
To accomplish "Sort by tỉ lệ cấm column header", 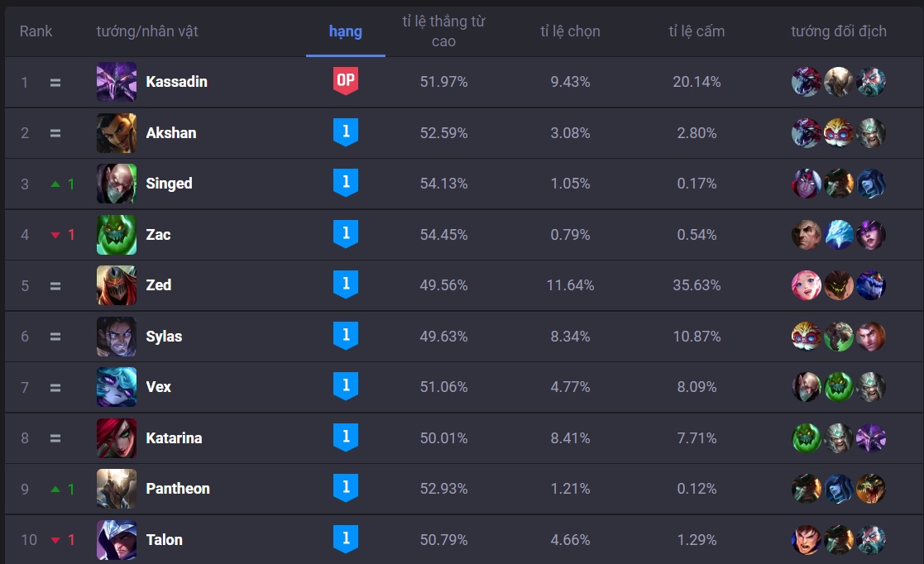I will [x=697, y=31].
